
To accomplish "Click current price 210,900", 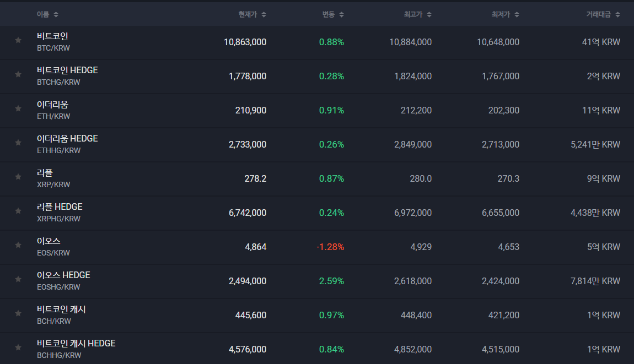I will coord(251,110).
